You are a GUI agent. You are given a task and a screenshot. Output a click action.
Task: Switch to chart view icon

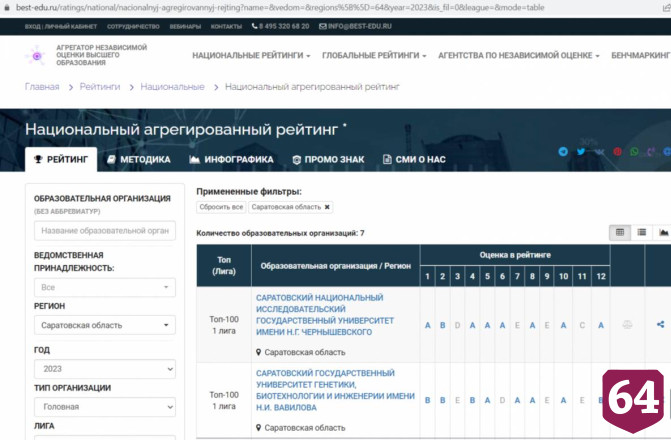click(663, 232)
